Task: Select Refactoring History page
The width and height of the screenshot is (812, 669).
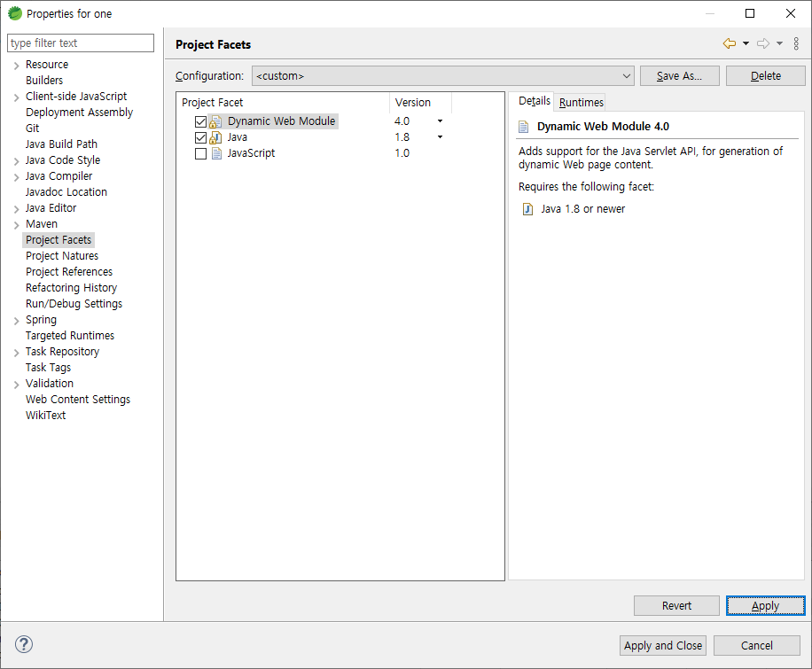Action: click(x=72, y=288)
